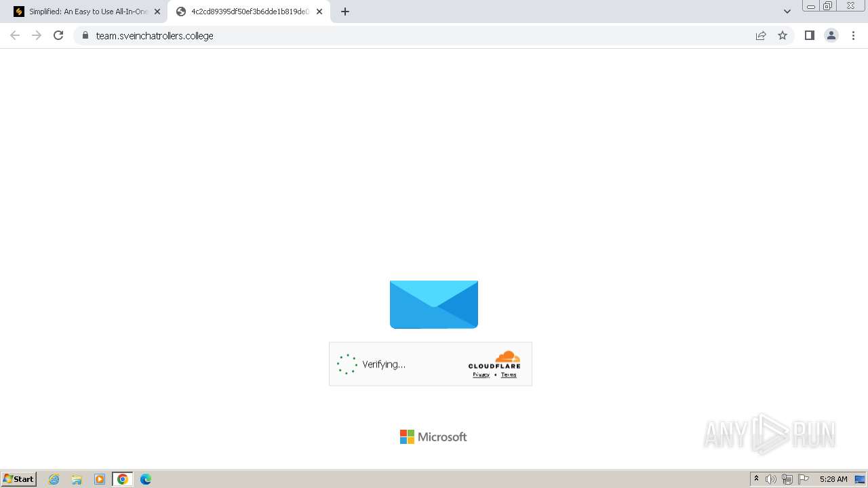Select the 4c2cd89395df50ef tab

[x=249, y=12]
